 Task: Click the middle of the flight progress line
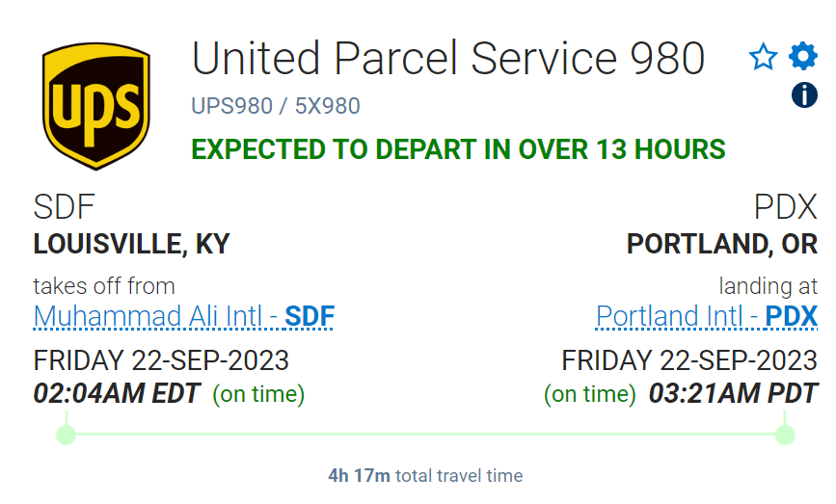point(425,434)
